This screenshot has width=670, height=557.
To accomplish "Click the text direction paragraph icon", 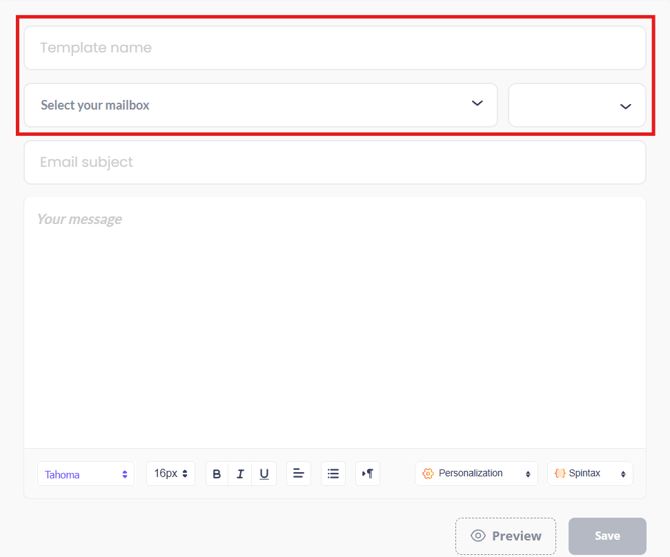I will click(x=367, y=474).
